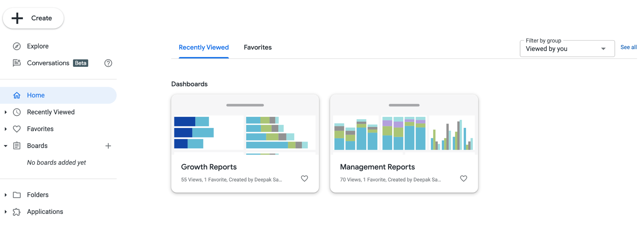
Task: Switch to the Favorites tab
Action: [258, 47]
